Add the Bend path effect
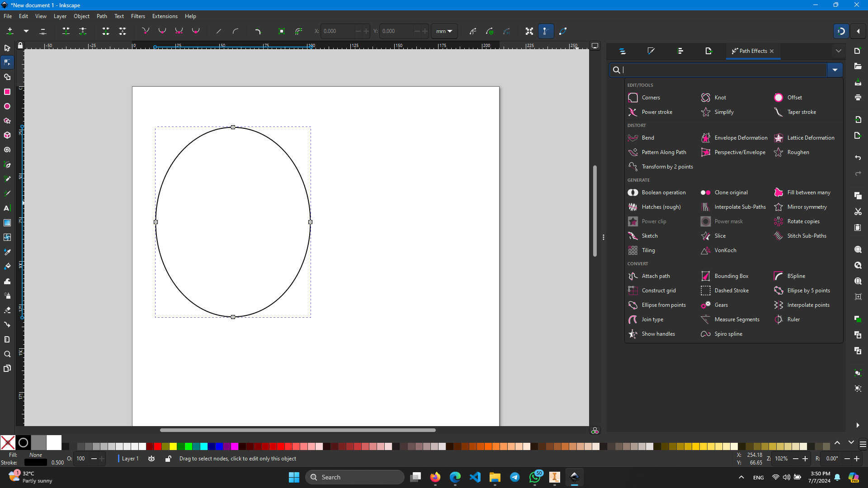The image size is (868, 488). coord(641,138)
